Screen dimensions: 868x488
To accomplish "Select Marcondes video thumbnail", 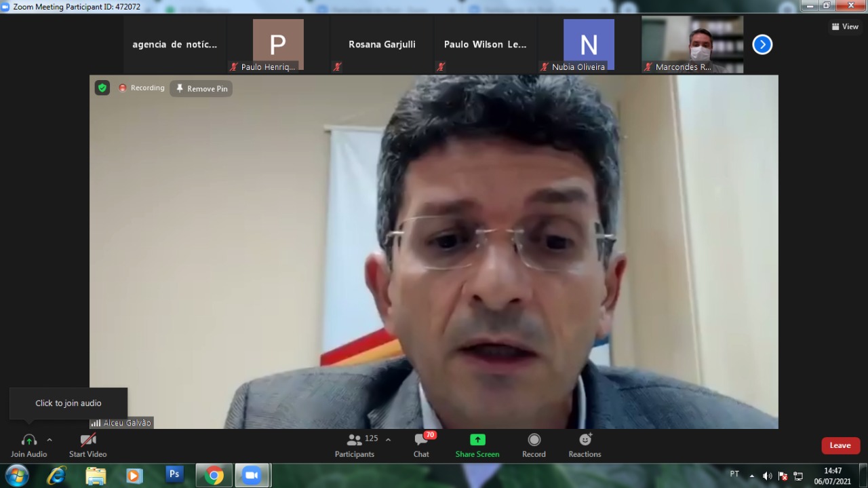I will 692,45.
